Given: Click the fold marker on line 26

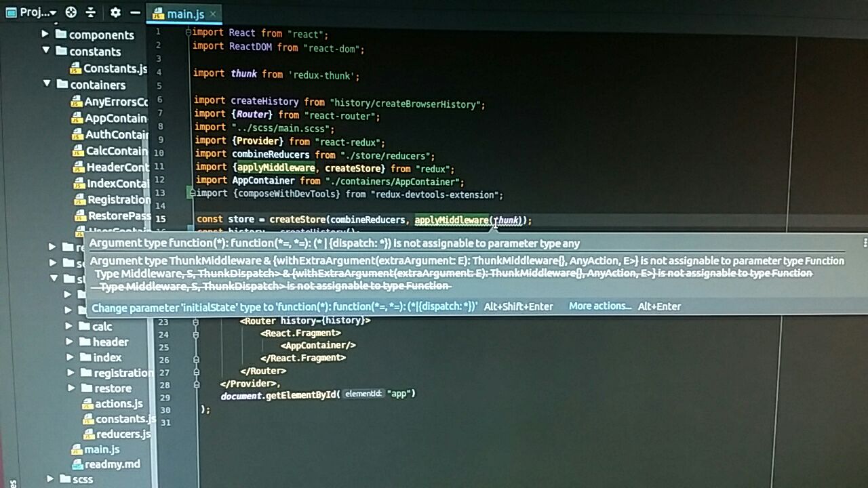Looking at the screenshot, I should coord(196,359).
